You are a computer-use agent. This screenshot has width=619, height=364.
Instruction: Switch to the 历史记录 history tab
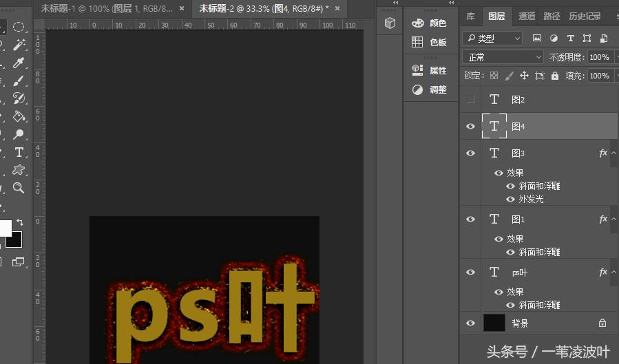point(585,16)
